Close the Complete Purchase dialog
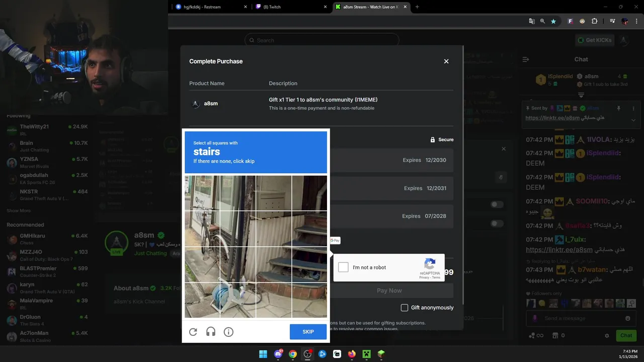644x362 pixels. pos(446,61)
